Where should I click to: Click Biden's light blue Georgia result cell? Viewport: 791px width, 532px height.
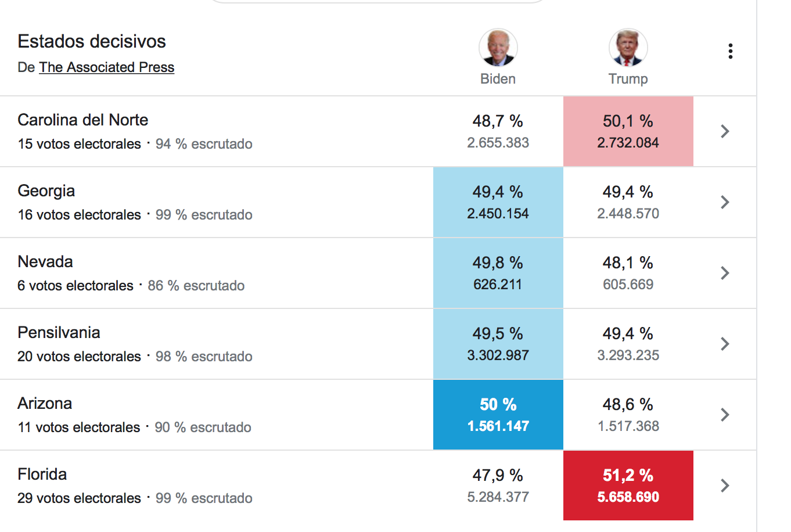[x=498, y=202]
